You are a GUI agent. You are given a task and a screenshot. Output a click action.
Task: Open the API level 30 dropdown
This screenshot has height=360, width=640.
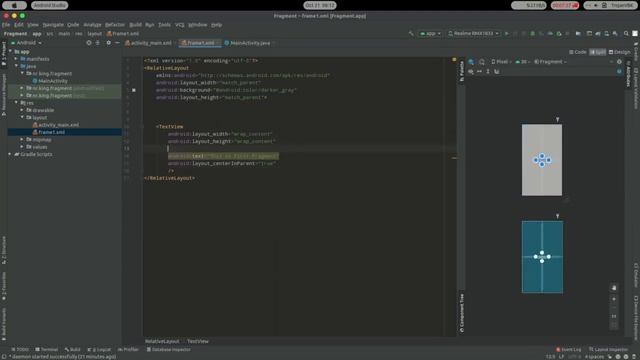[x=522, y=62]
